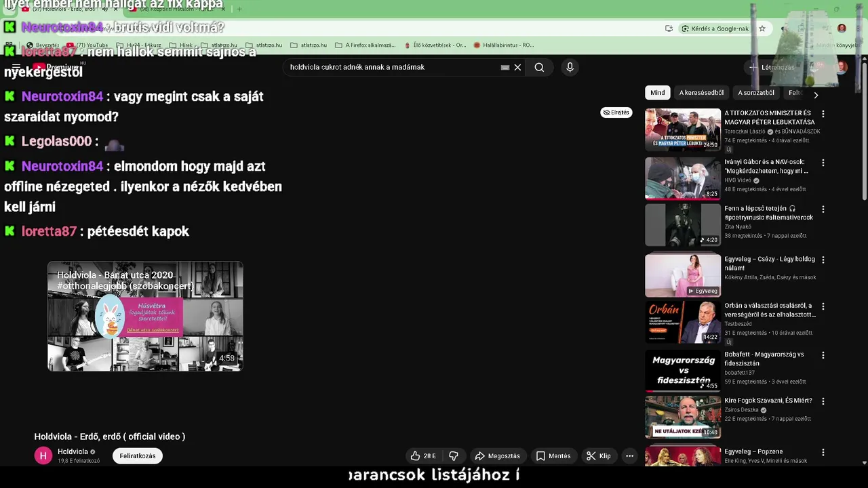The image size is (868, 488).
Task: Open the bobafett137 channel link
Action: 739,373
